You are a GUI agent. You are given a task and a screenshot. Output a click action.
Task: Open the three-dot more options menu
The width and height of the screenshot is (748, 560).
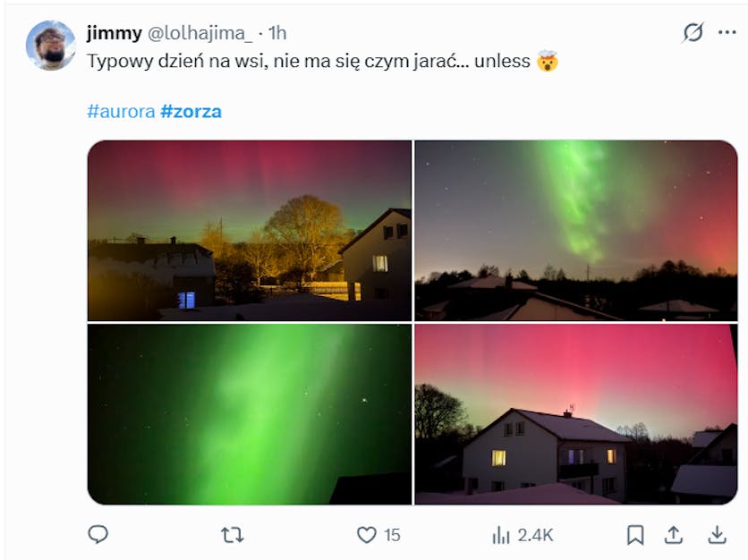(727, 33)
